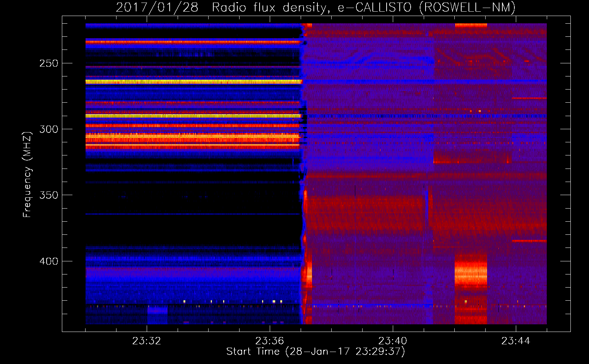Click the 23:32 time tick label
Image resolution: width=589 pixels, height=364 pixels.
(x=147, y=341)
